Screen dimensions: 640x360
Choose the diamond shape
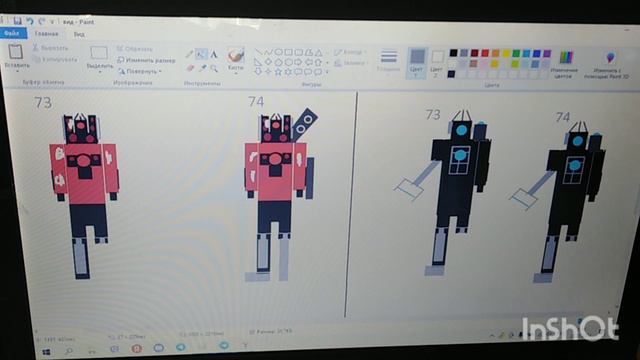[x=268, y=62]
